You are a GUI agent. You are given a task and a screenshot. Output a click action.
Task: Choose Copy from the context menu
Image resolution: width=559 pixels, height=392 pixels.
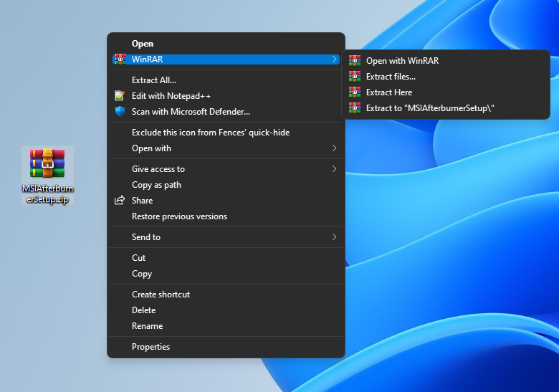226,273
